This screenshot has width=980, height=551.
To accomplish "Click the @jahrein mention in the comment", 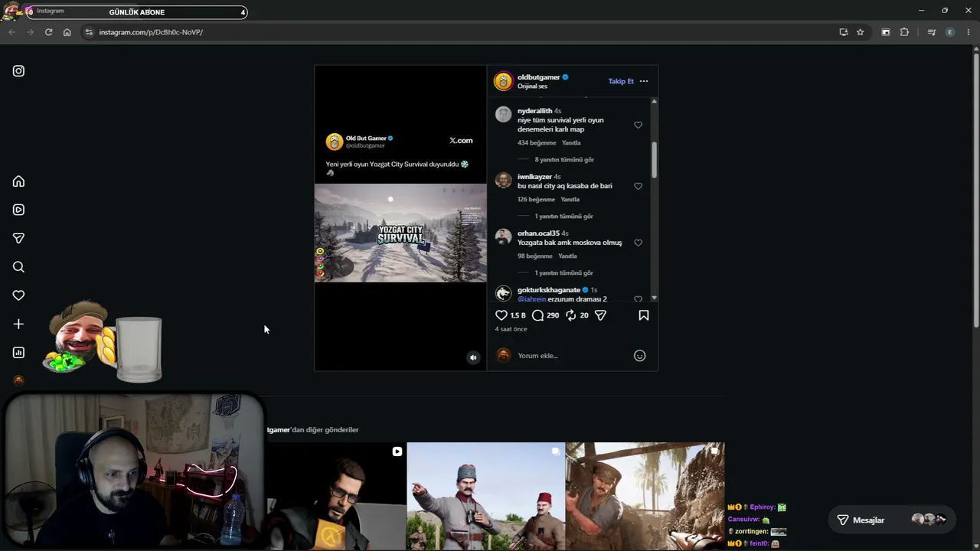I will pyautogui.click(x=531, y=299).
